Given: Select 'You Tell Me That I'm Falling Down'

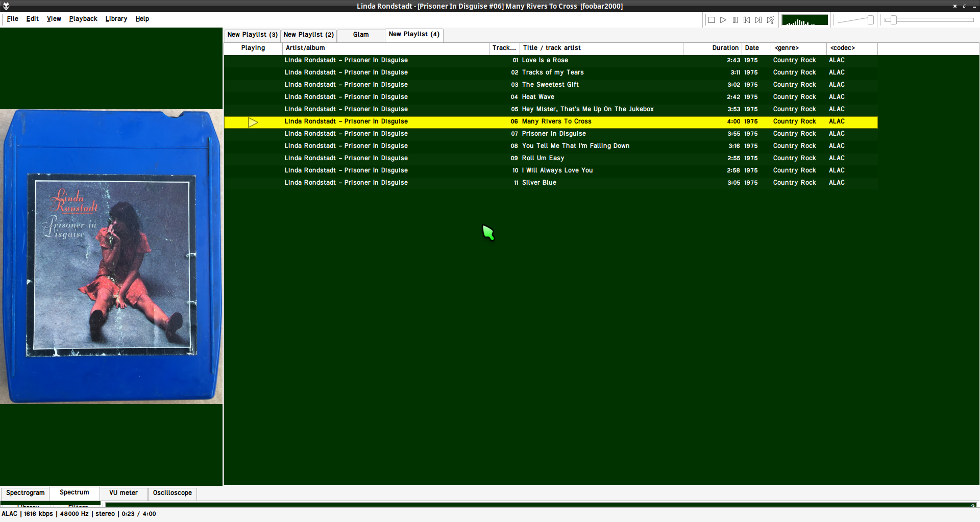Looking at the screenshot, I should (x=551, y=146).
